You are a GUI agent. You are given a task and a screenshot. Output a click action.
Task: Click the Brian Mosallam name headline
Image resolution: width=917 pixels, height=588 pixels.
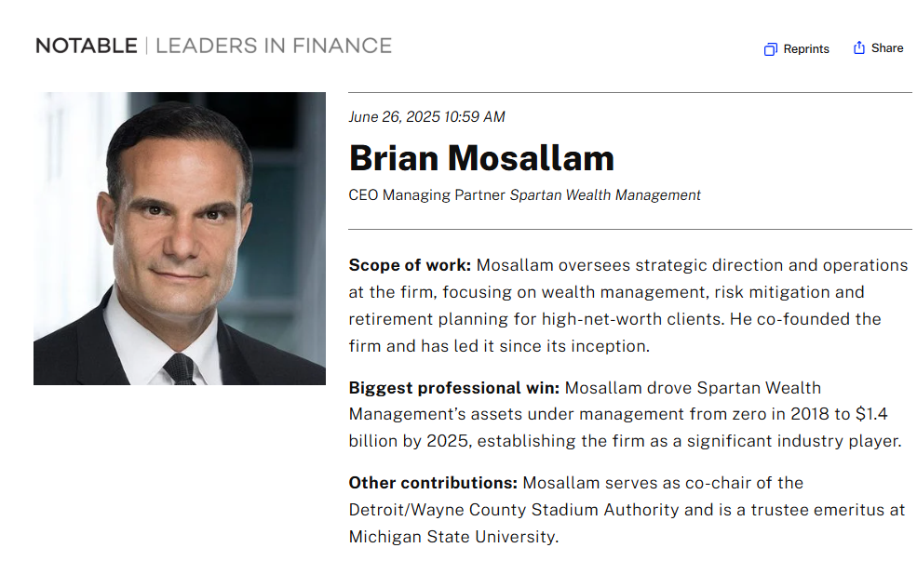pos(481,158)
